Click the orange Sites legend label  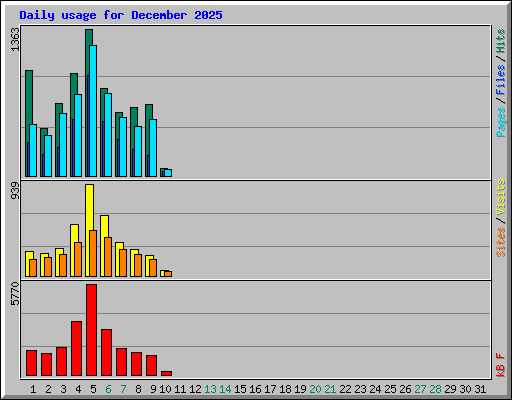500,242
